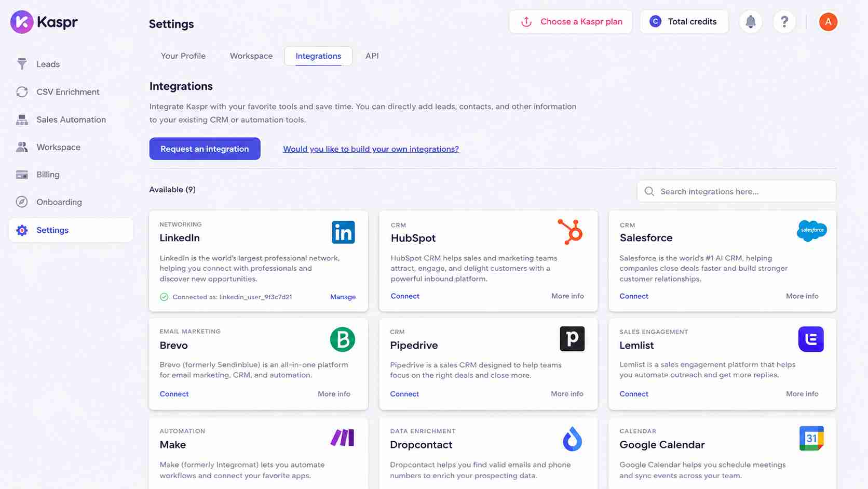Follow the build your own integrations link
Image resolution: width=868 pixels, height=489 pixels.
coord(371,149)
